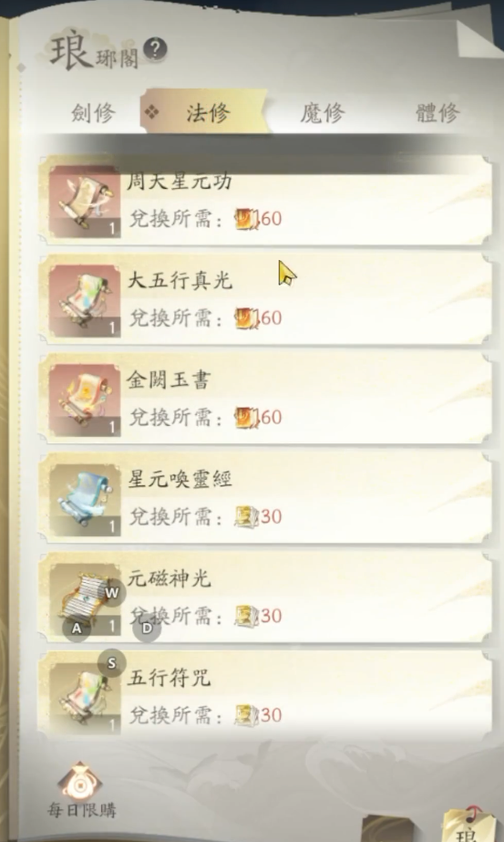
Task: Switch to the 劍修 tab
Action: (x=93, y=113)
